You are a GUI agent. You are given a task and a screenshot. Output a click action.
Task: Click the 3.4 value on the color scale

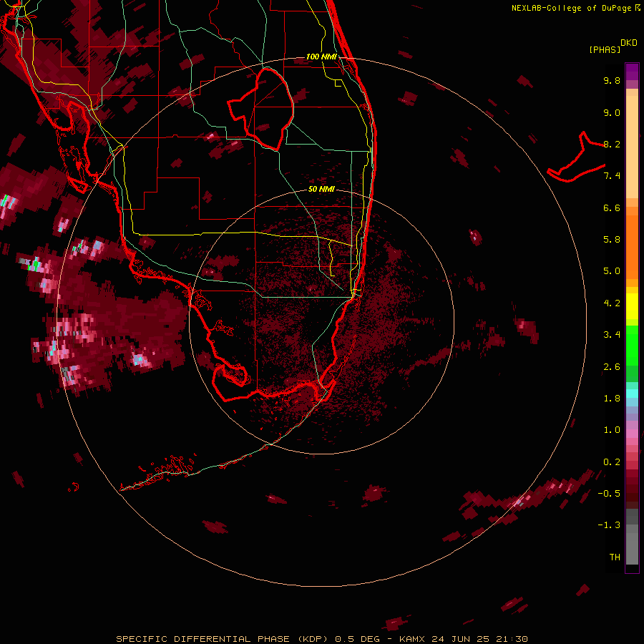[x=612, y=335]
